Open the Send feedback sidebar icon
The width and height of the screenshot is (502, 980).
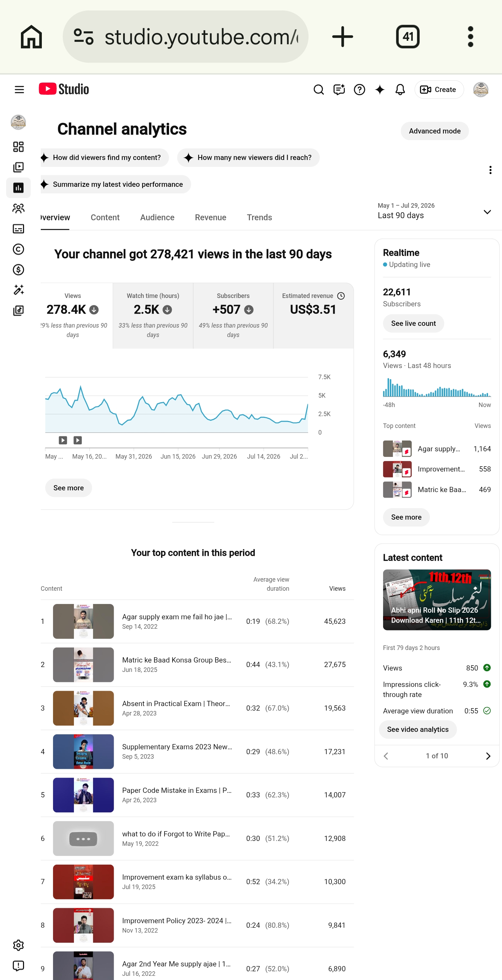pos(18,966)
